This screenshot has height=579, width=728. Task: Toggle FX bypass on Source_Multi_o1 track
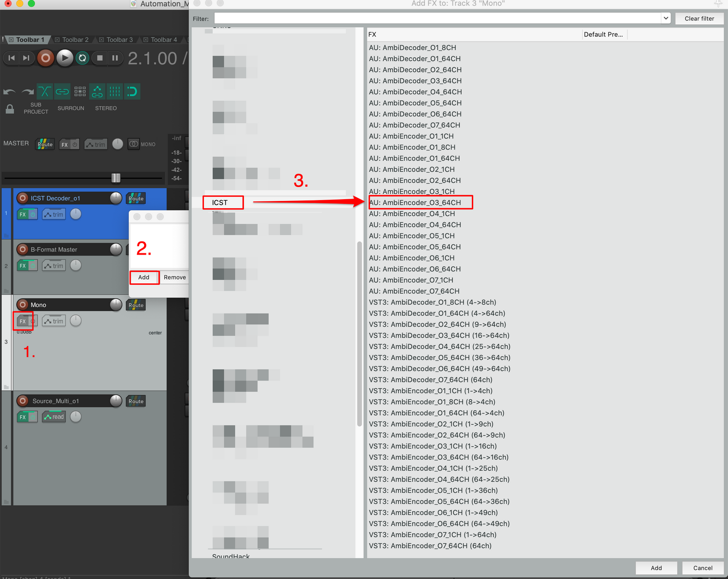[x=33, y=417]
